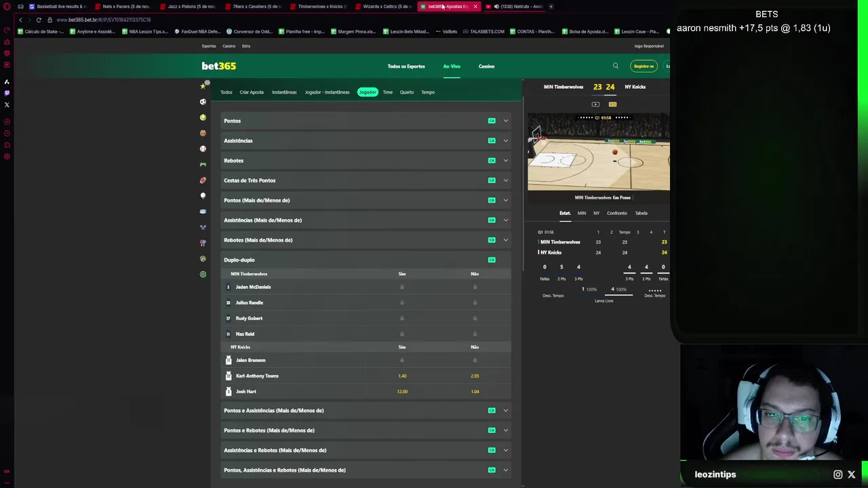Select the highlighted Jogador tab
The image size is (868, 488).
click(x=368, y=92)
